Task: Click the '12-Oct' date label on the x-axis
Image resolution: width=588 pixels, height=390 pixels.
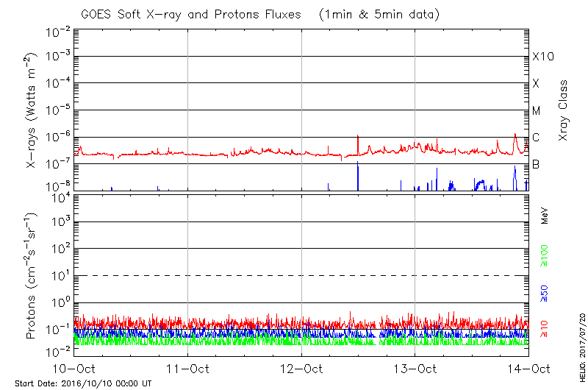Action: pos(301,369)
